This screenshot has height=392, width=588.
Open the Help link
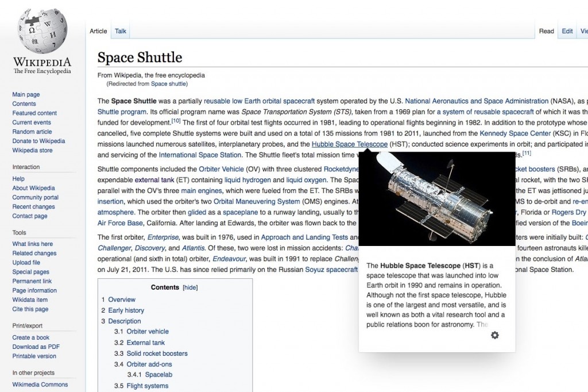(x=18, y=179)
